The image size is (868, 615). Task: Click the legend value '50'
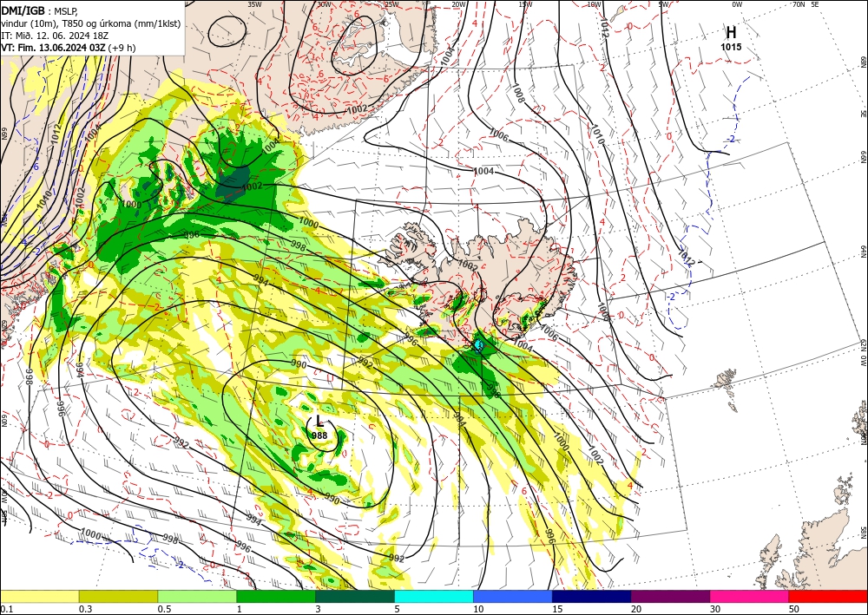click(794, 609)
